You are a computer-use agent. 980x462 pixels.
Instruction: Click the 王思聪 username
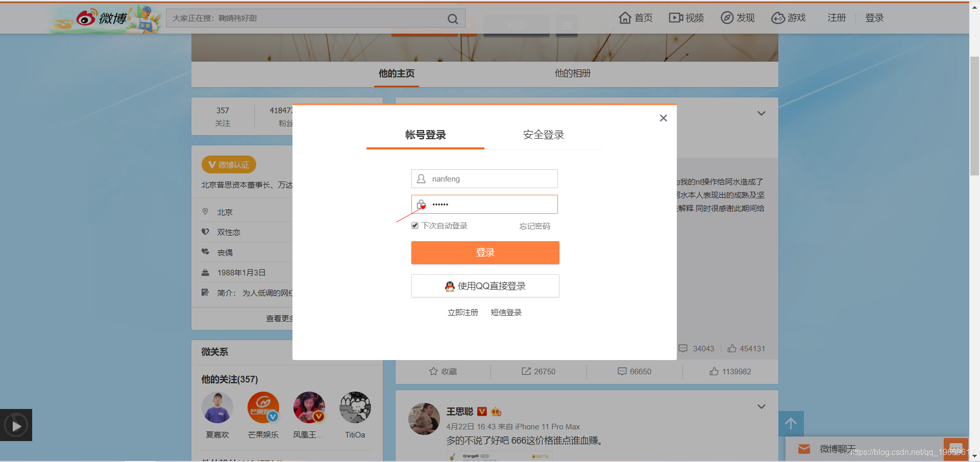(x=460, y=412)
